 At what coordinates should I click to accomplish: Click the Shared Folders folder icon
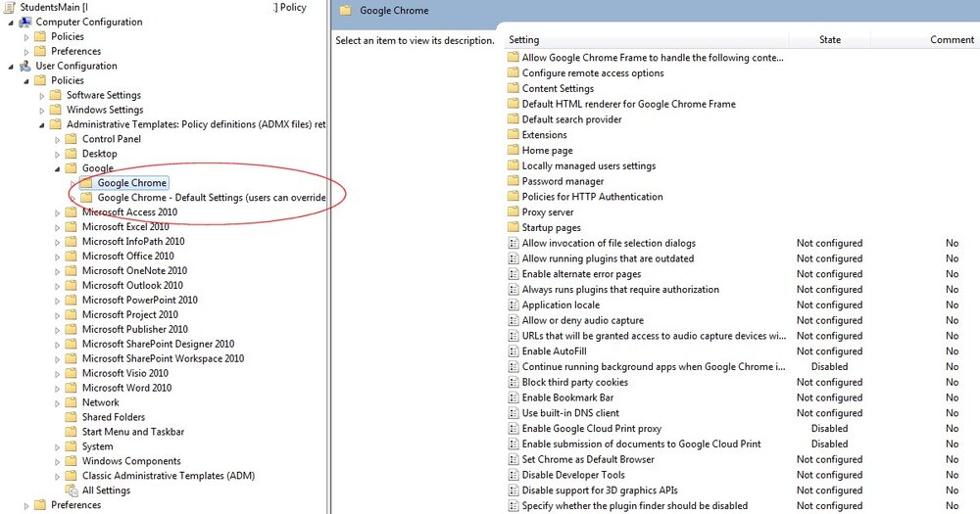pos(72,417)
